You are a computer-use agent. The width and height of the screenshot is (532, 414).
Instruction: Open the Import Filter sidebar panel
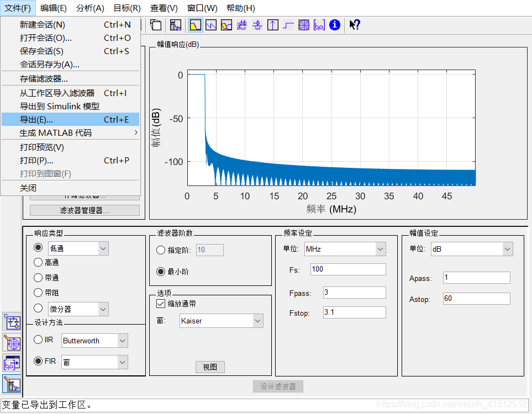(x=12, y=363)
